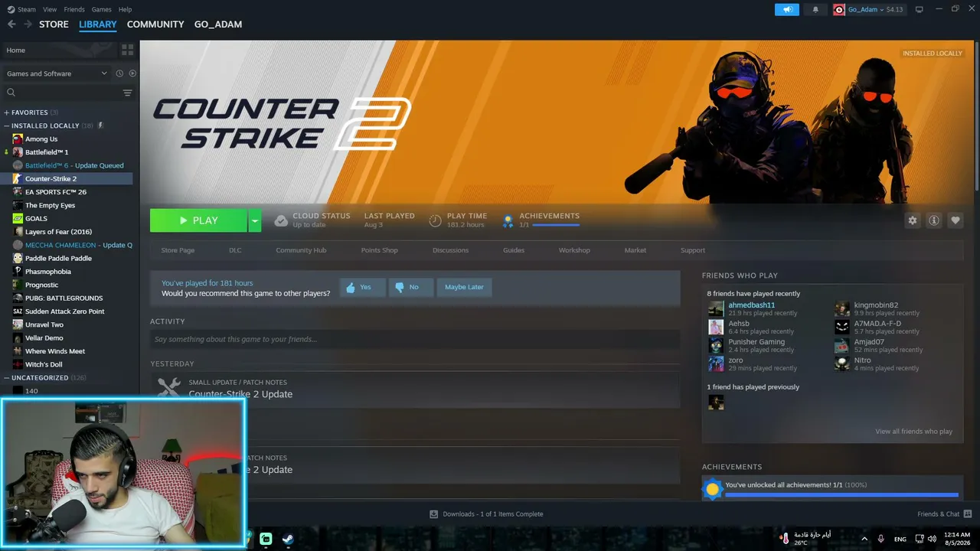Open Counter-Strike 2 manage gear settings
Image resolution: width=980 pixels, height=551 pixels.
pos(912,220)
